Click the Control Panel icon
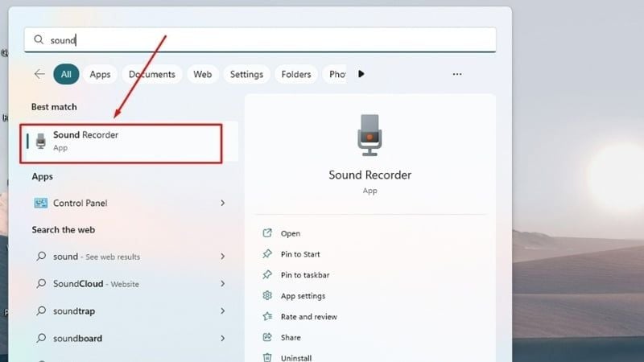This screenshot has width=644, height=362. pyautogui.click(x=41, y=203)
